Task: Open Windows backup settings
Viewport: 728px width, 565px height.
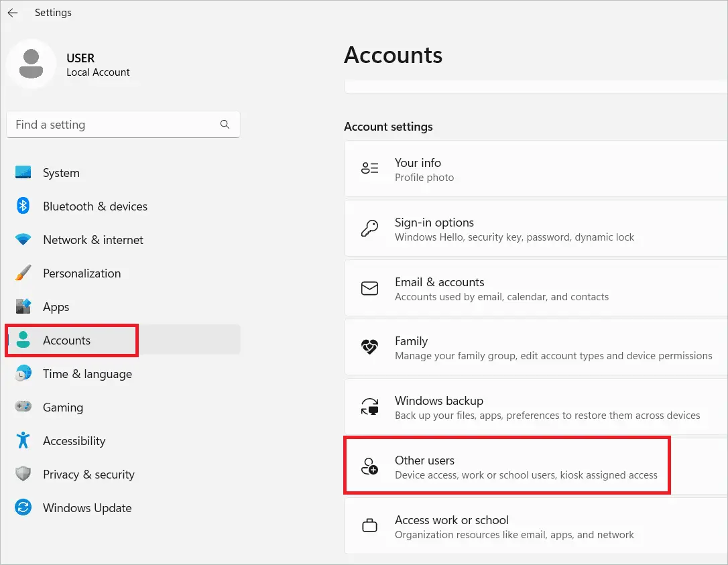Action: [x=536, y=407]
